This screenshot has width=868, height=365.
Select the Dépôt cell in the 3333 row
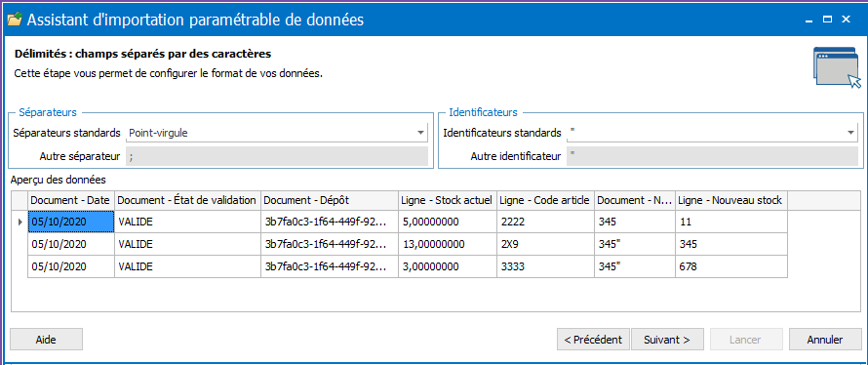pyautogui.click(x=330, y=266)
